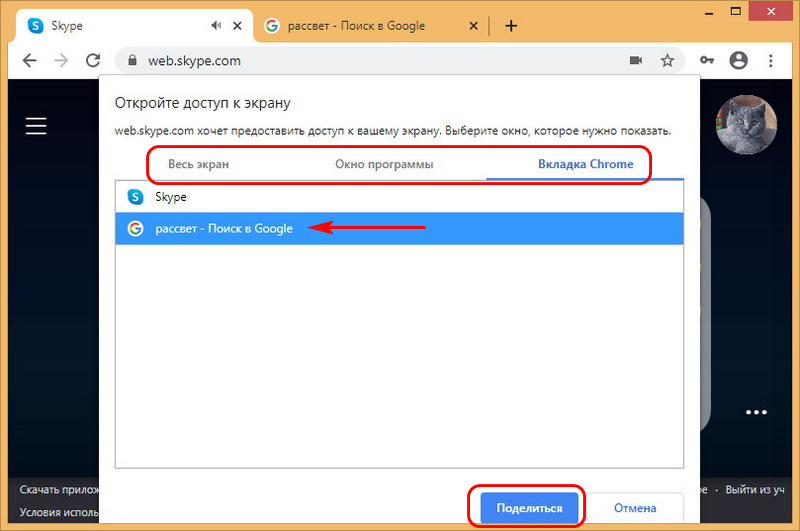Image resolution: width=800 pixels, height=531 pixels.
Task: Open the Chrome three-dot menu
Action: point(770,61)
